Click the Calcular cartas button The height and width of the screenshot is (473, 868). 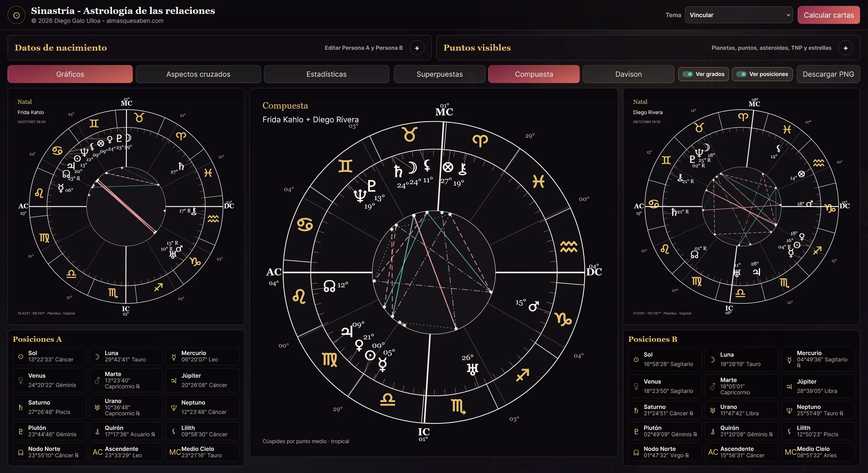[x=829, y=15]
